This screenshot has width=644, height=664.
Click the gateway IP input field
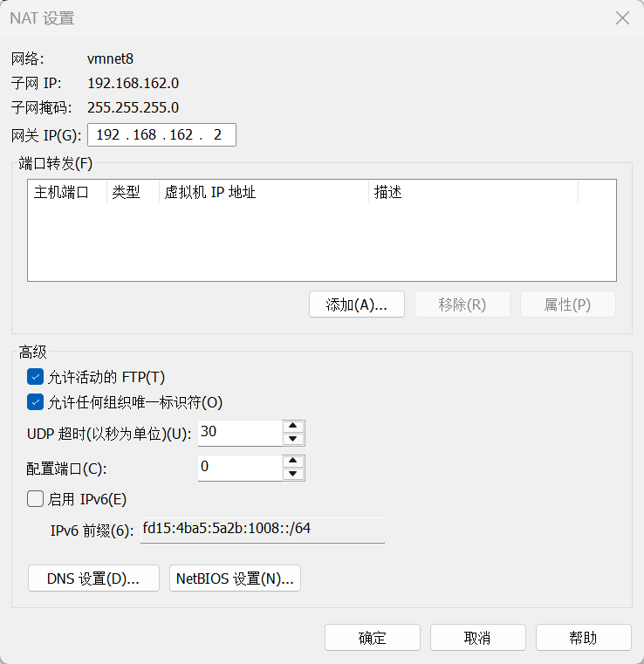(x=161, y=134)
